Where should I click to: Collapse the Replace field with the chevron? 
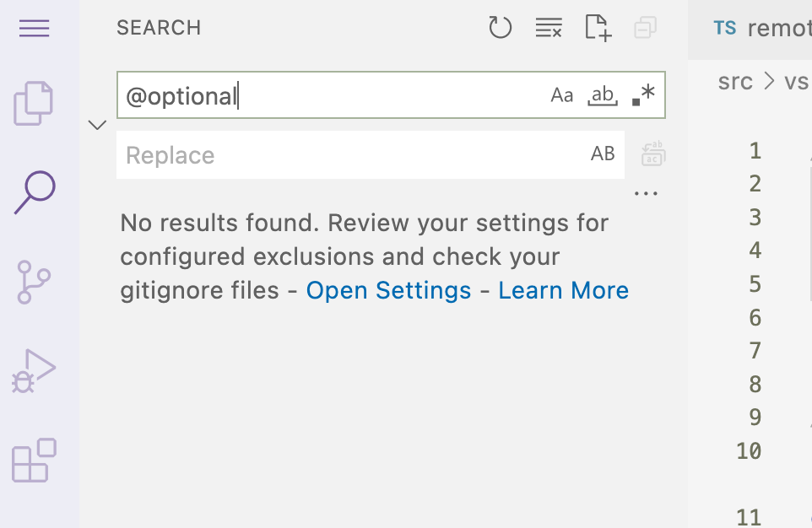[x=96, y=124]
